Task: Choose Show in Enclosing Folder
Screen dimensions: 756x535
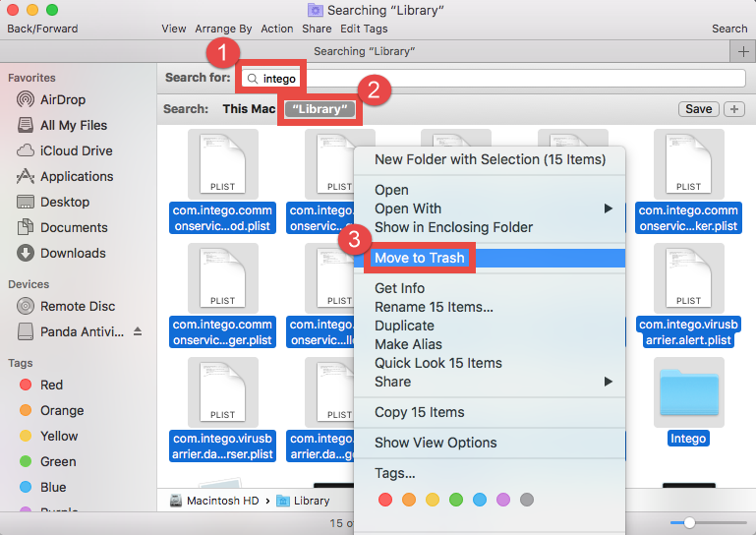Action: tap(490, 227)
